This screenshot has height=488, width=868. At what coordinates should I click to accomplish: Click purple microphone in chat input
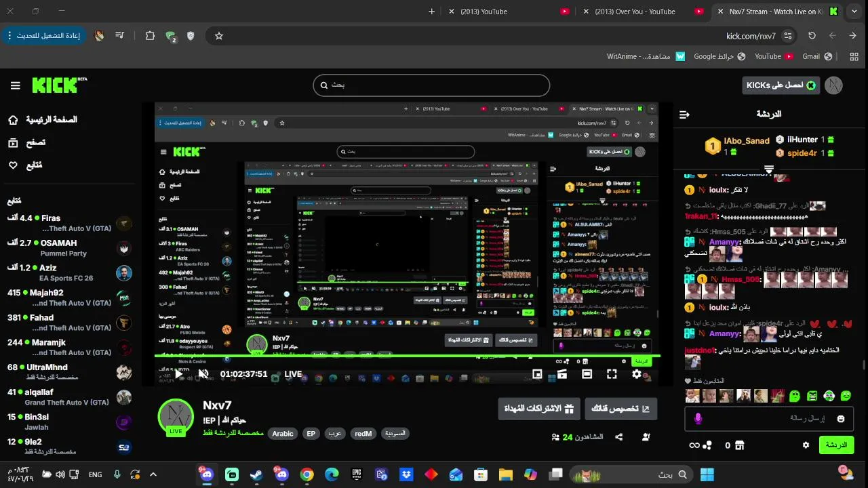pos(698,419)
